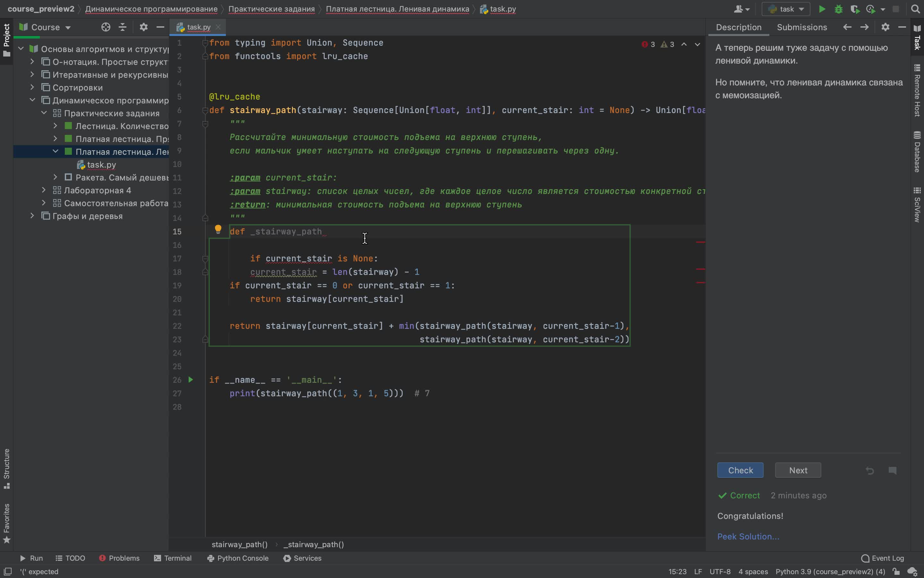
Task: Switch to the Submissions tab
Action: click(x=802, y=27)
